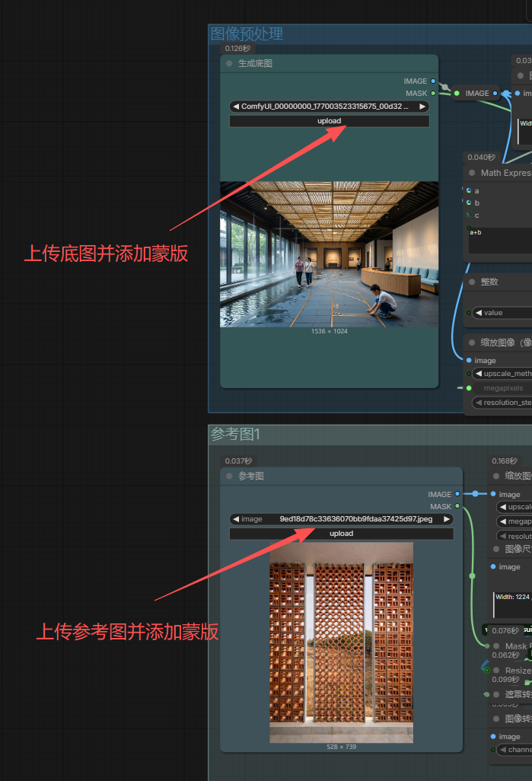Viewport: 532px width, 781px height.
Task: Open 9ed18d78c...jpeg image dropdown in 参考图
Action: [341, 519]
